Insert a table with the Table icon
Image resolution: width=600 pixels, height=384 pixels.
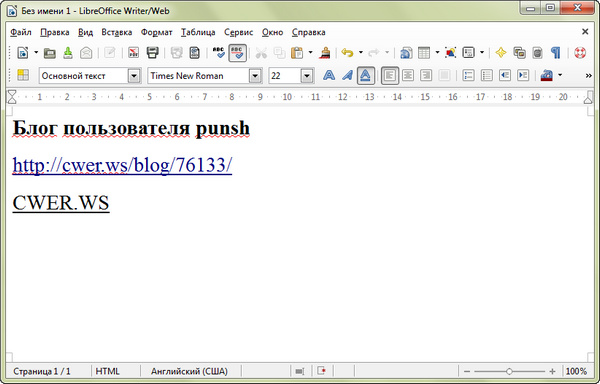(424, 53)
